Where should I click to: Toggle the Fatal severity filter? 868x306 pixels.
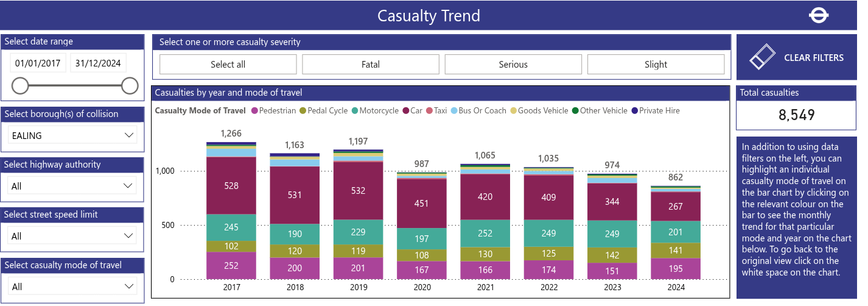pos(370,65)
